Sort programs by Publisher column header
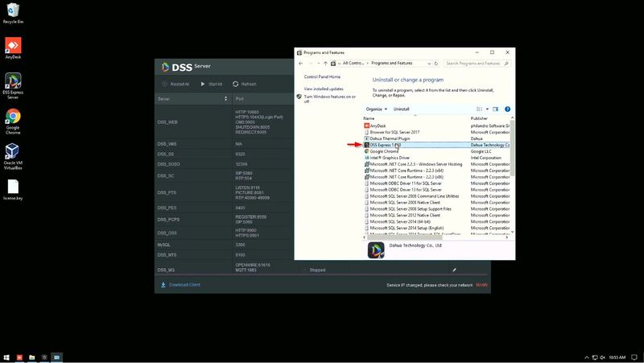 (489, 118)
